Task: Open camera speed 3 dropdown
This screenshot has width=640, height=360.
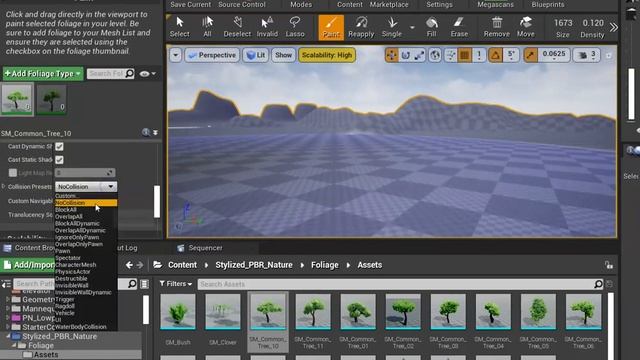Action: pos(587,55)
